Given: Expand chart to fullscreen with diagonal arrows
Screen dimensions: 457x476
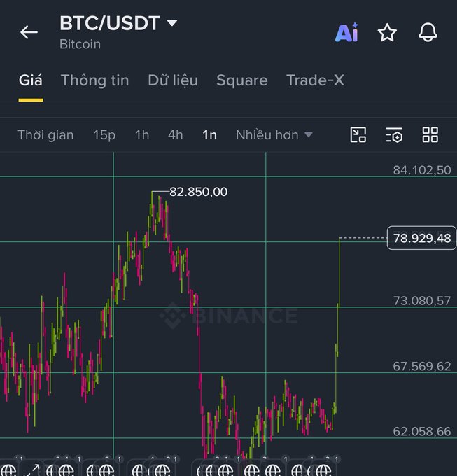Looking at the screenshot, I should 31,470.
